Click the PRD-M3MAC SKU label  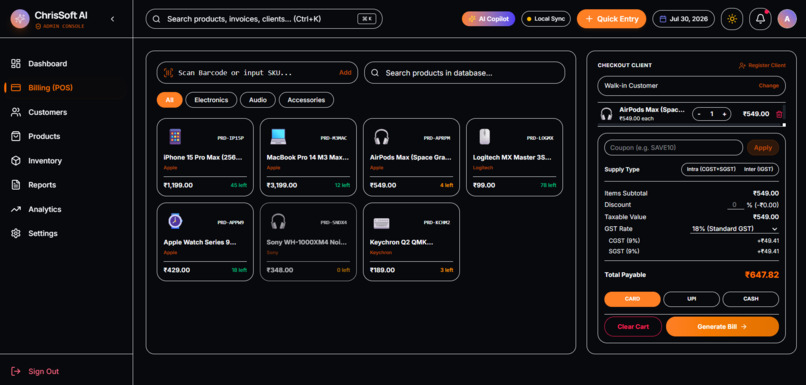pyautogui.click(x=334, y=138)
